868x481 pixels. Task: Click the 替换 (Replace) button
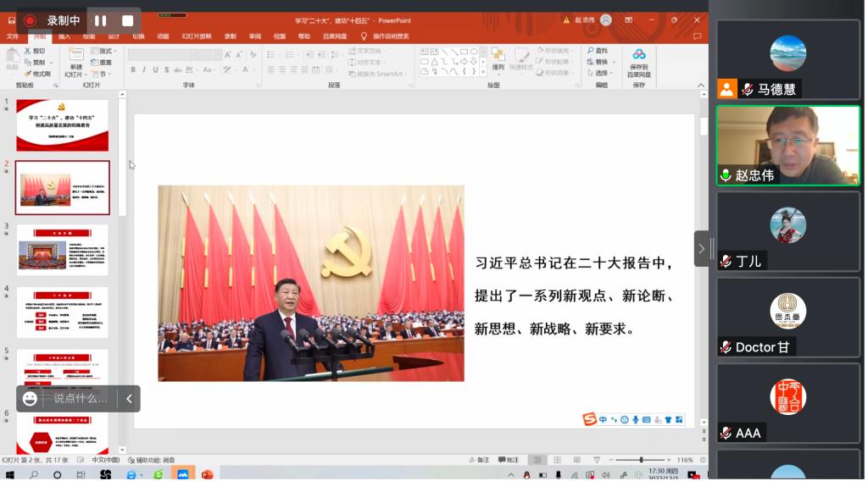click(x=599, y=62)
